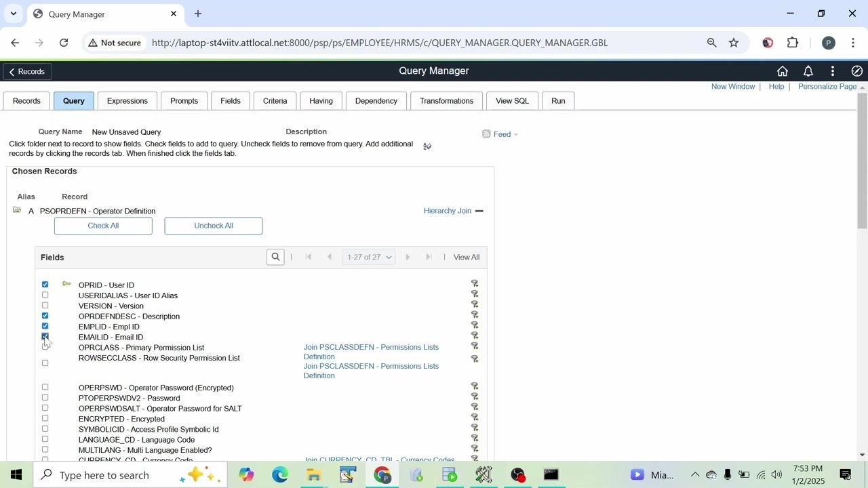Go to the View SQL tab
The width and height of the screenshot is (868, 488).
tap(512, 101)
